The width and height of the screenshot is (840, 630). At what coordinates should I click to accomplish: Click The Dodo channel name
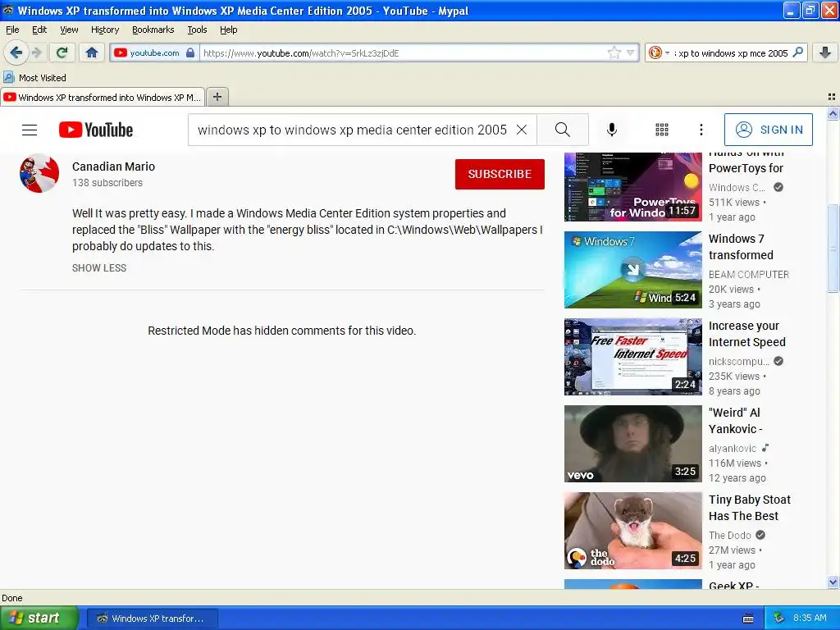click(729, 535)
